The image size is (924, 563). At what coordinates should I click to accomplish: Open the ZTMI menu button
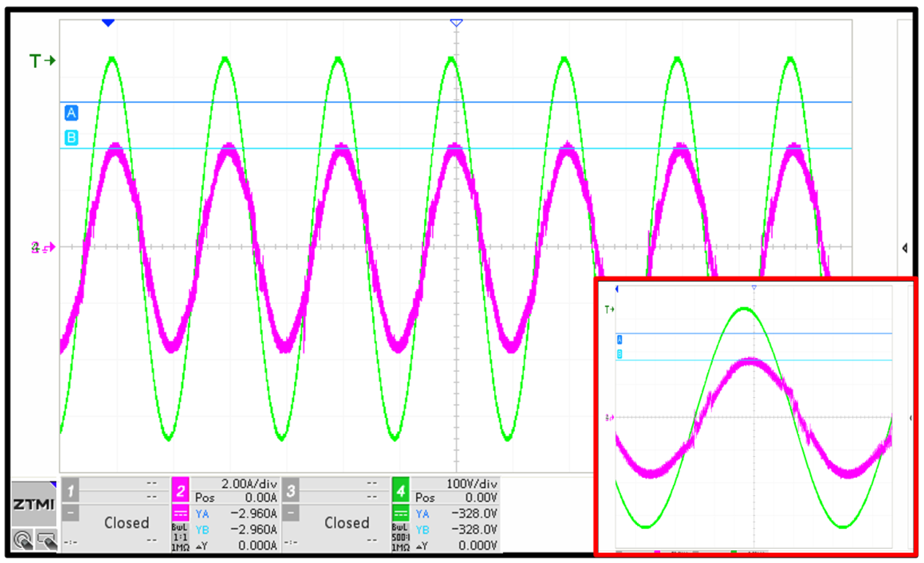coord(33,504)
